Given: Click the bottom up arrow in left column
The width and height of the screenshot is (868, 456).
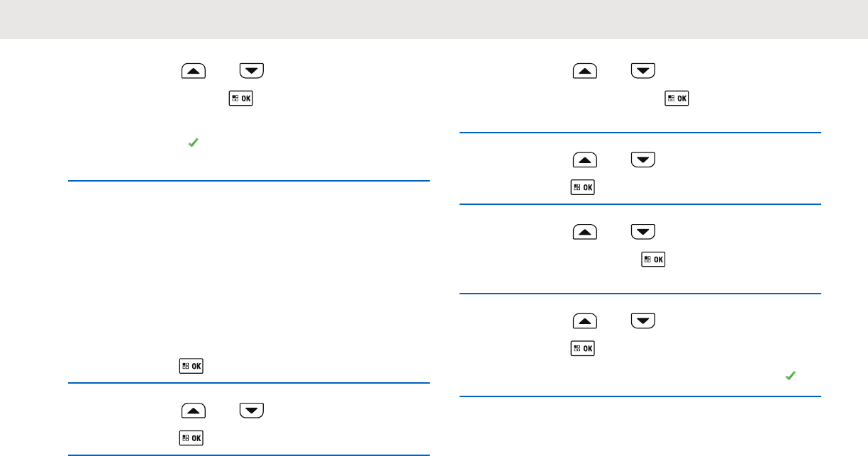Looking at the screenshot, I should click(194, 411).
